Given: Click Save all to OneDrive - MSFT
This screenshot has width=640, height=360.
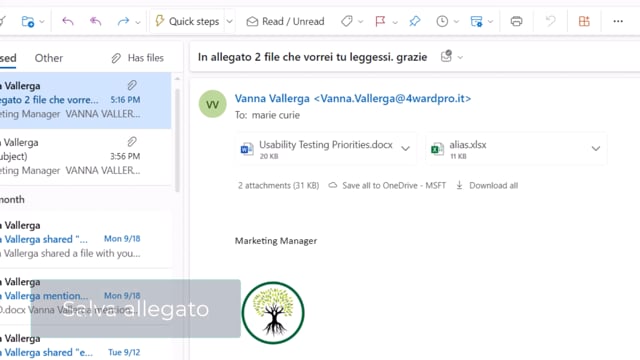Looking at the screenshot, I should pos(387,185).
